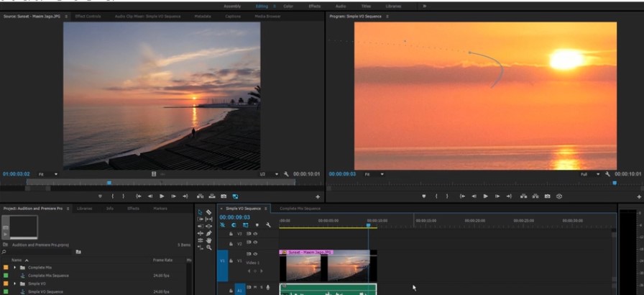Switch to the Color workspace
The image size is (644, 295).
[x=287, y=6]
